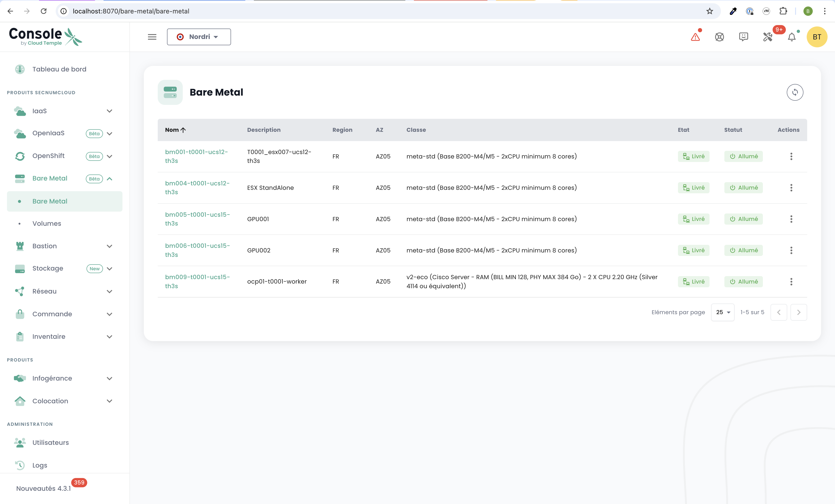Open the Volumes submenu item
The width and height of the screenshot is (835, 504).
(x=47, y=223)
